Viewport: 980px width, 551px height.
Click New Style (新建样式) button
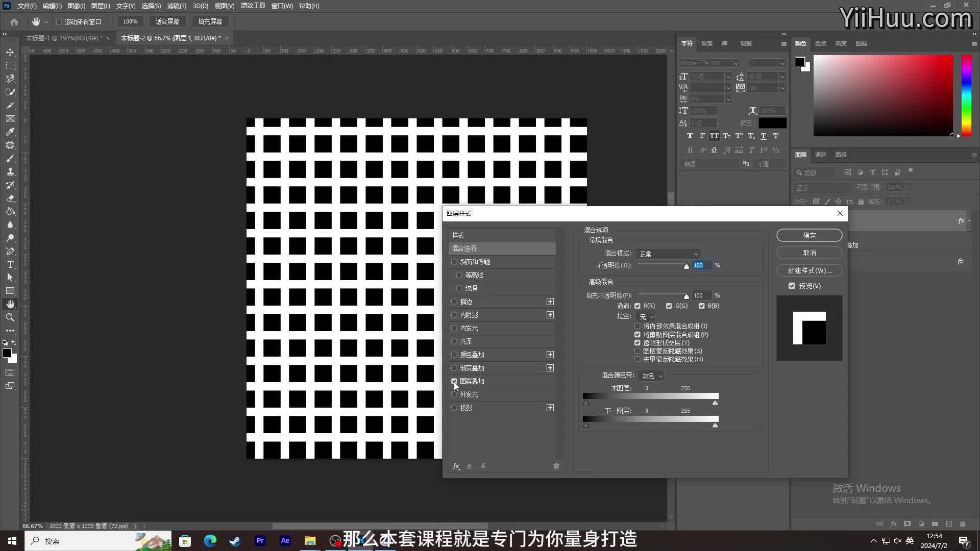click(810, 270)
